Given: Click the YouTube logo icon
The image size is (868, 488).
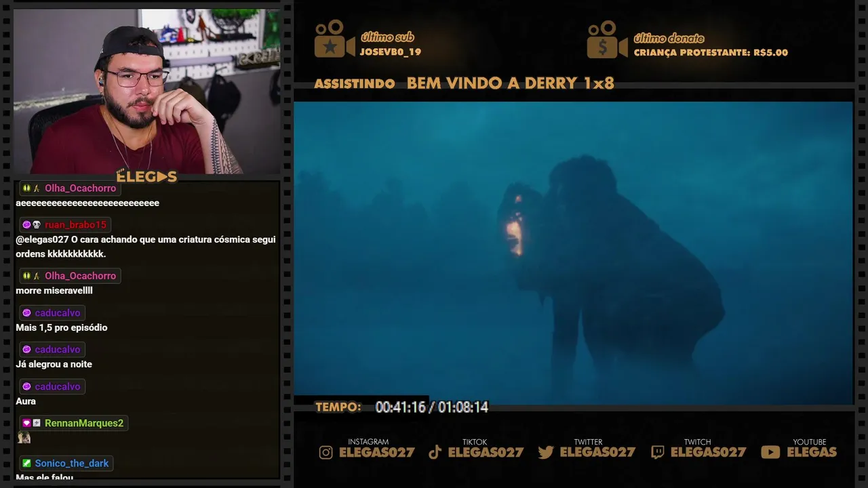Looking at the screenshot, I should click(x=770, y=452).
